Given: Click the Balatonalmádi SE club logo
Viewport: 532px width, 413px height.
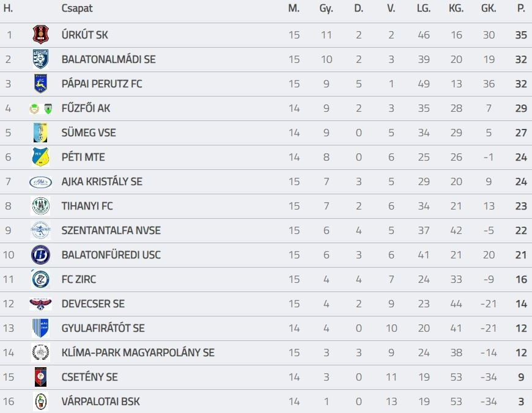Looking at the screenshot, I should pyautogui.click(x=40, y=59).
